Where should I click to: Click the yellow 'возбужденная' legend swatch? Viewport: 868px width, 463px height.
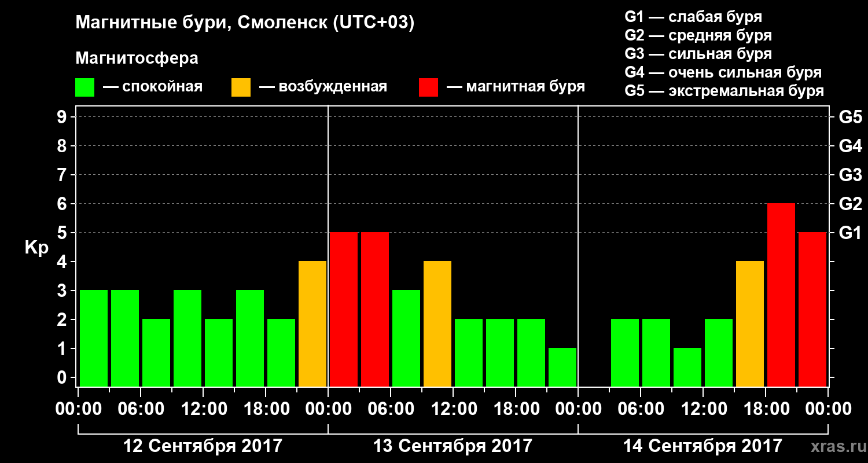(x=241, y=87)
